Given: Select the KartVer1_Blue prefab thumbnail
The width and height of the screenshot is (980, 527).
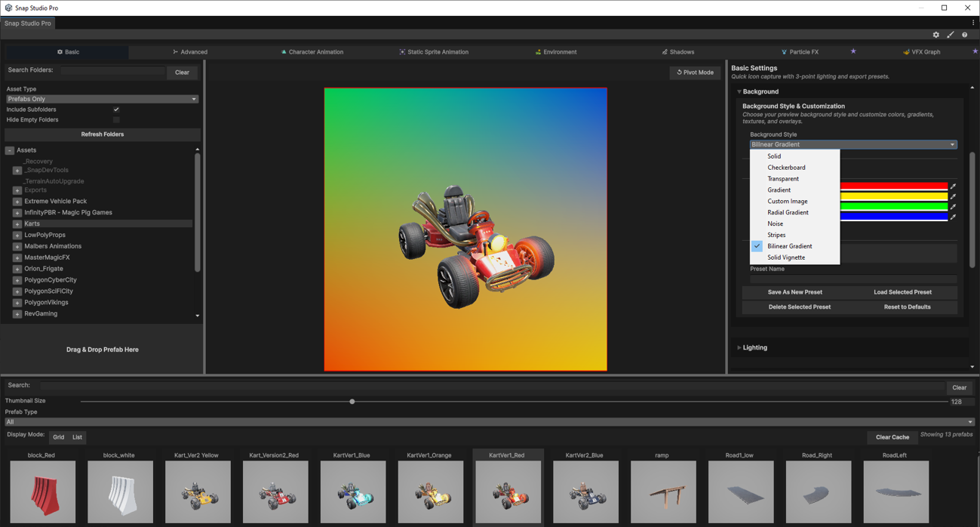Looking at the screenshot, I should click(x=353, y=492).
